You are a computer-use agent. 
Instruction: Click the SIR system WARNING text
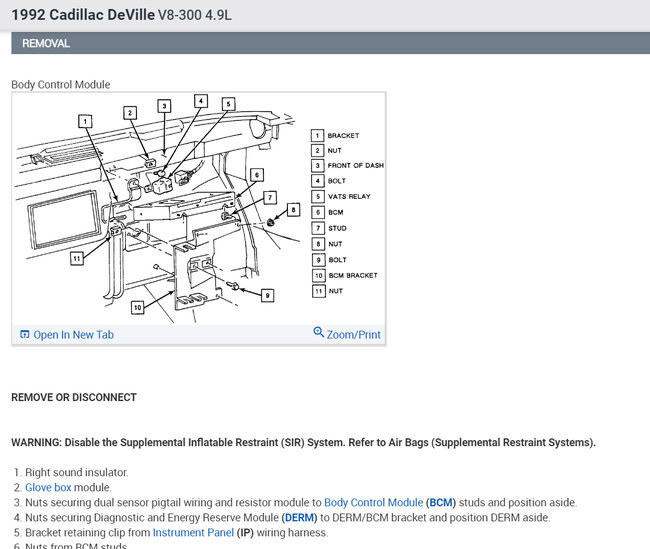point(303,442)
